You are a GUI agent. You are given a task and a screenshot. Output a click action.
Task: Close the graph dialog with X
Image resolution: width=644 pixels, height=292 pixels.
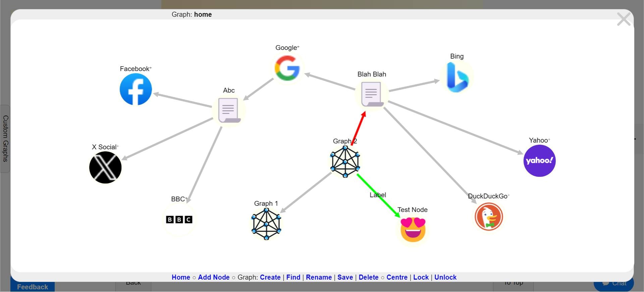tap(624, 19)
